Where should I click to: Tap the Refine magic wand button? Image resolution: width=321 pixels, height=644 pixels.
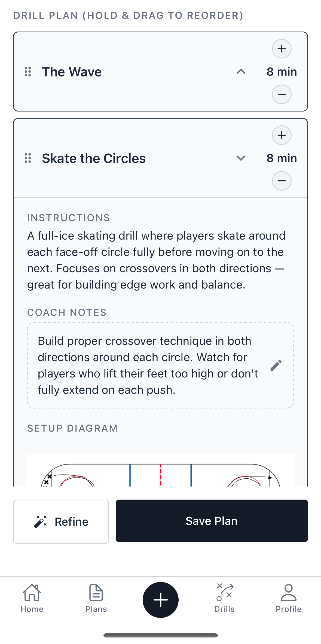61,521
